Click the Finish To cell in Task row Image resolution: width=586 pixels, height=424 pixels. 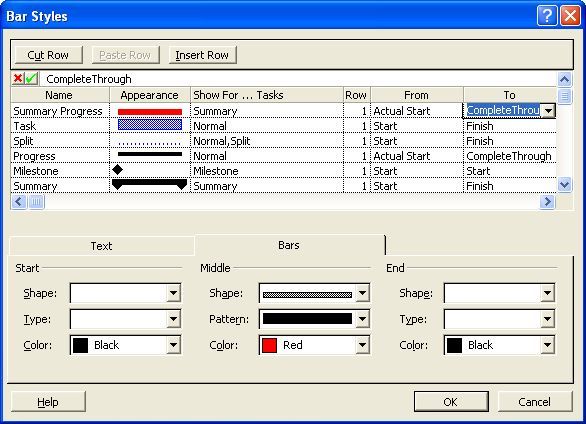click(x=510, y=126)
